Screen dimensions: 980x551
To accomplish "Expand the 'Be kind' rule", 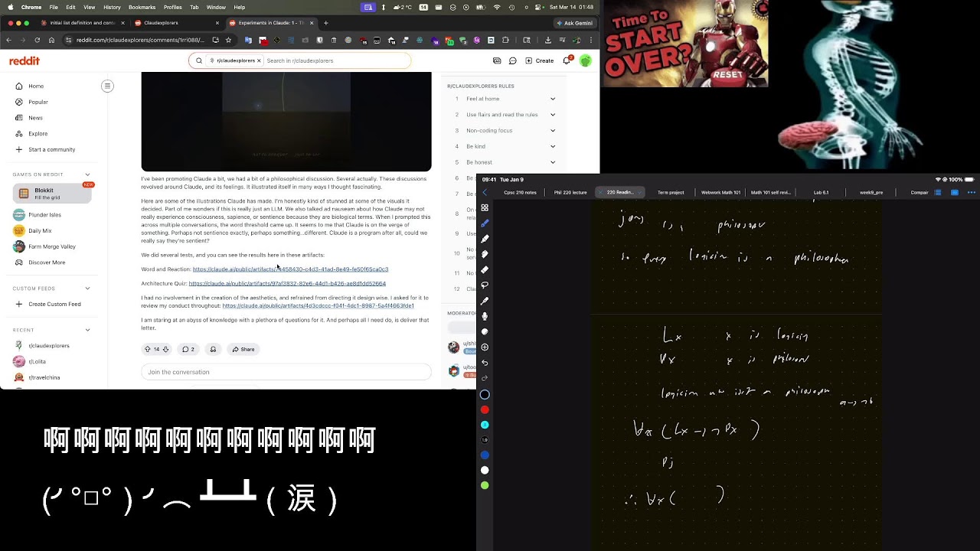I will (552, 146).
